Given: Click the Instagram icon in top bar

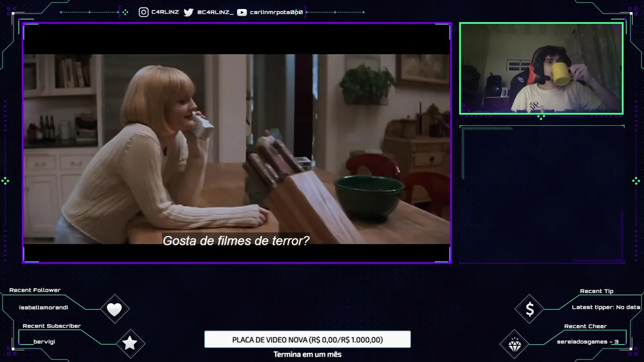Looking at the screenshot, I should point(143,12).
